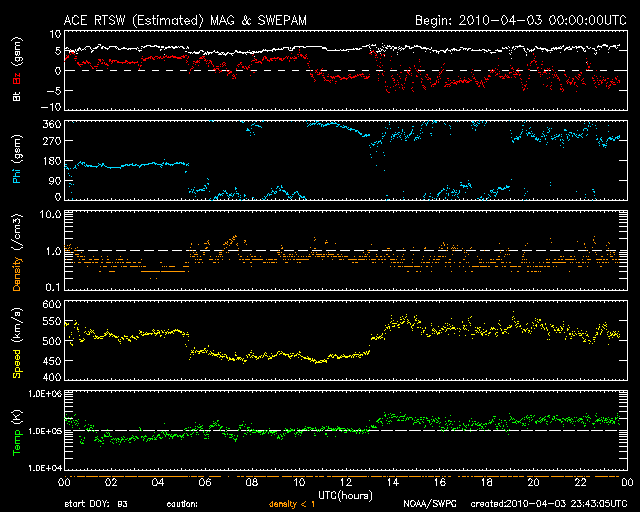
Task: Click the '270' Phi axis value
Action: 52,141
